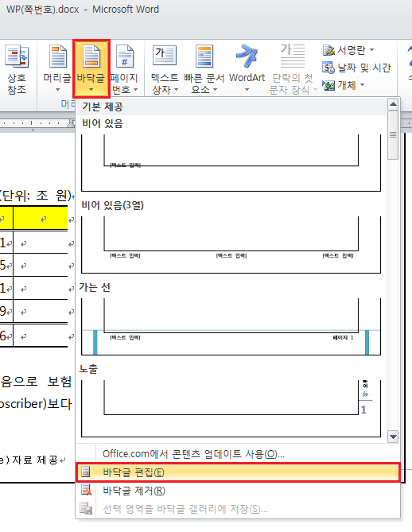
Task: Click the (단위: 조 원) text in document
Action: tap(37, 196)
